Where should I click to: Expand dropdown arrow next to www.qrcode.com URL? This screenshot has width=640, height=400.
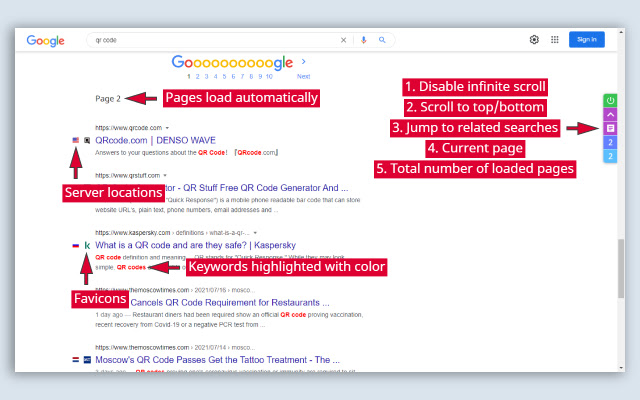coord(167,128)
